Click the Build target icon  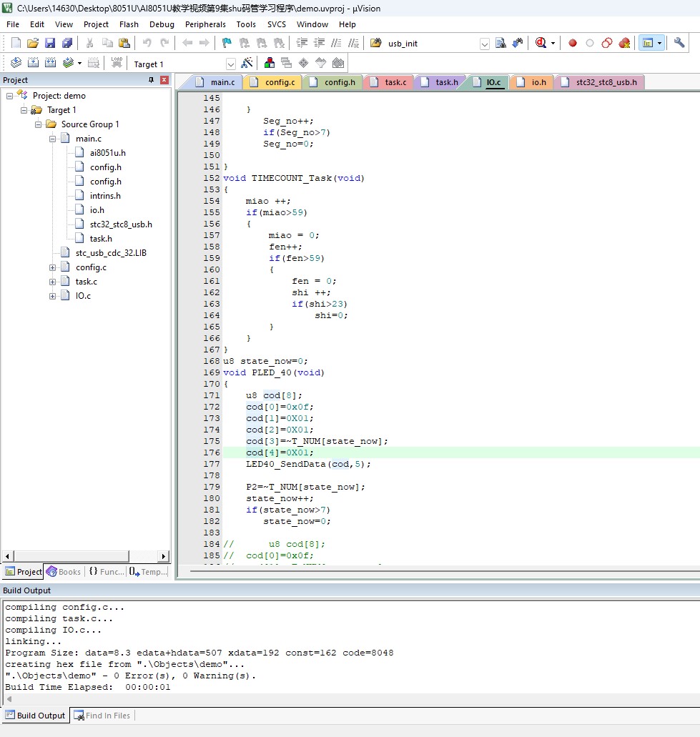click(33, 63)
